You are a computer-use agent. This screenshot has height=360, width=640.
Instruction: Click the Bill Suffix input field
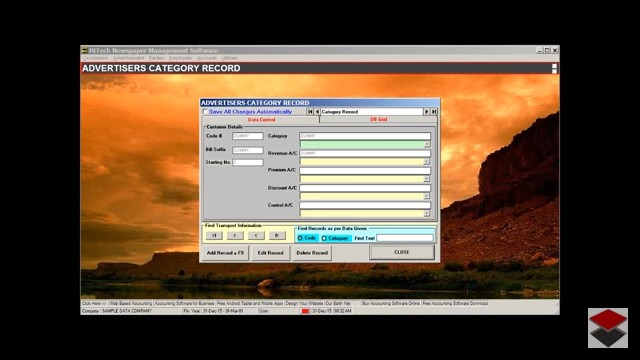pyautogui.click(x=248, y=150)
